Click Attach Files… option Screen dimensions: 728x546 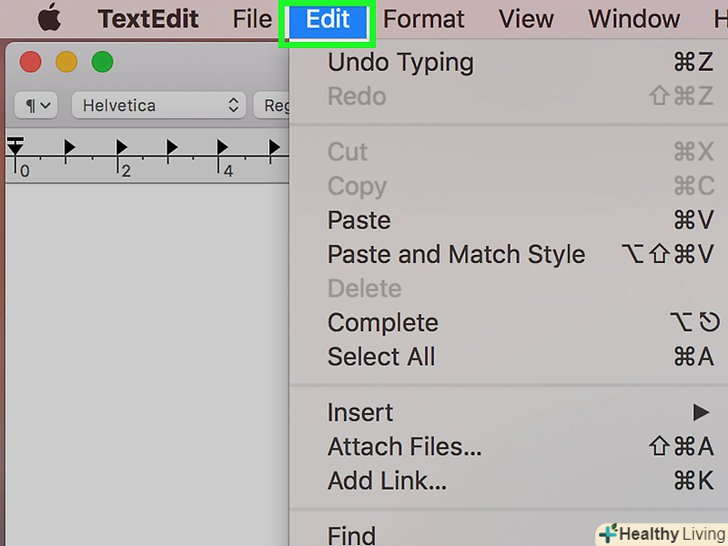click(405, 446)
